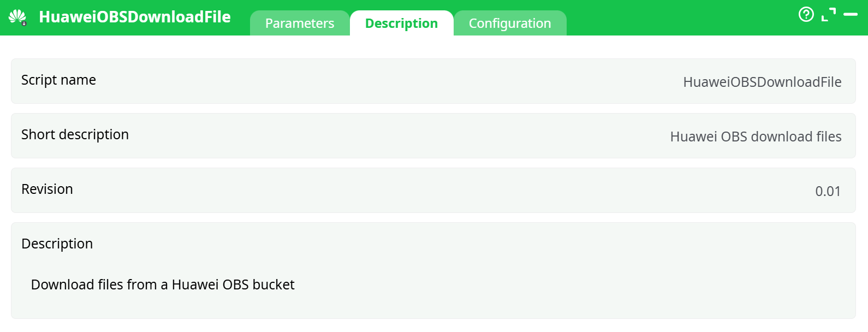Click the revision value 0.01
The height and width of the screenshot is (332, 868).
(828, 191)
